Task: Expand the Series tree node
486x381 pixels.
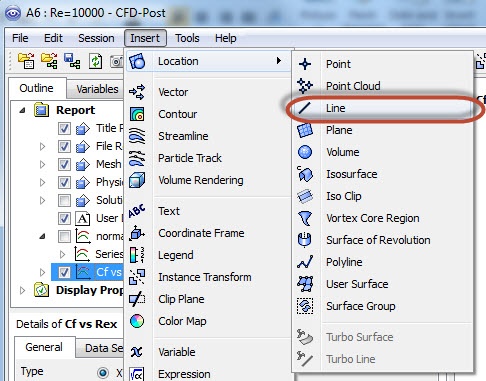Action: coord(62,254)
